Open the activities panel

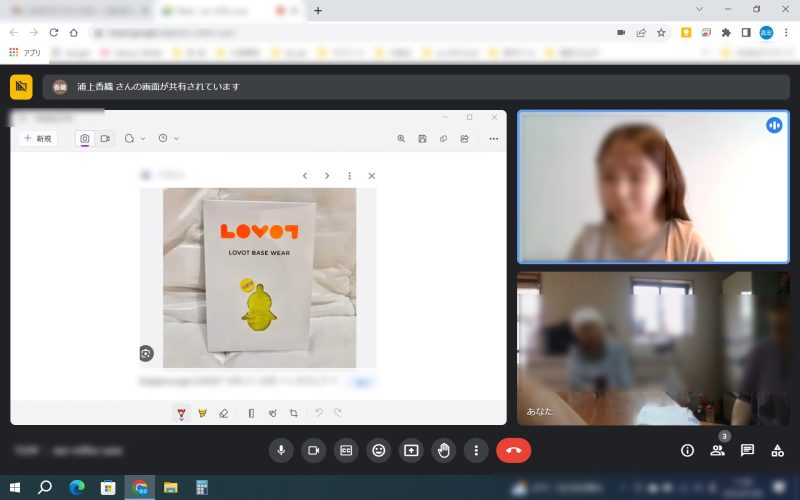tap(777, 450)
